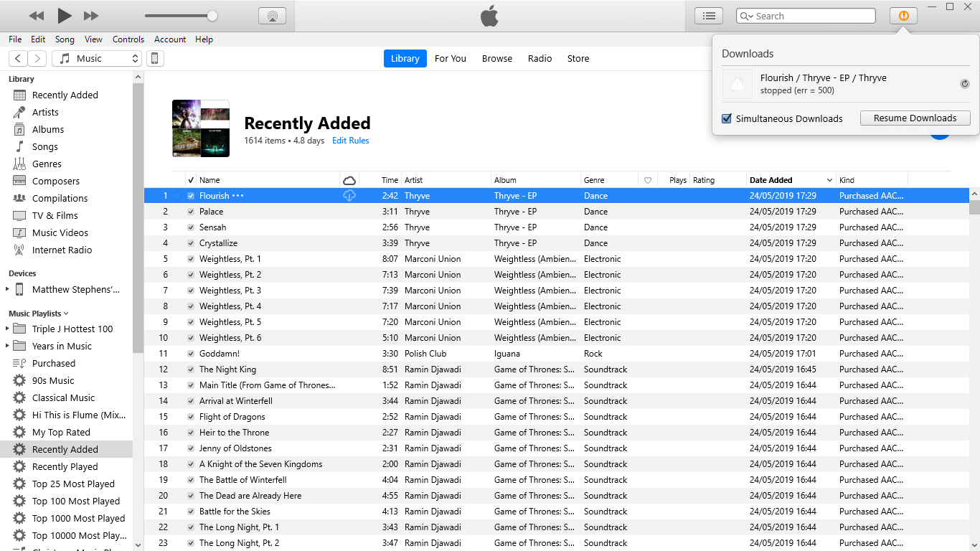Open more options for Flourish
This screenshot has height=551, width=980.
[238, 196]
